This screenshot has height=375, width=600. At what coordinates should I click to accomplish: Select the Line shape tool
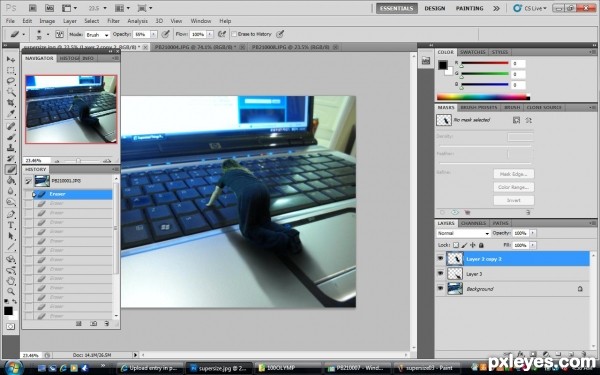point(11,247)
